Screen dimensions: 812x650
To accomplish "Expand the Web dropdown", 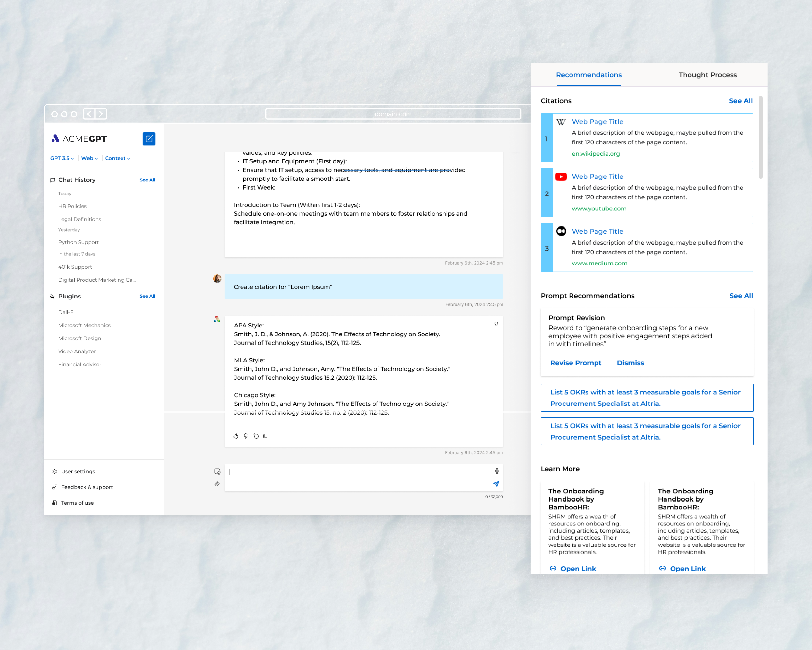I will (89, 158).
